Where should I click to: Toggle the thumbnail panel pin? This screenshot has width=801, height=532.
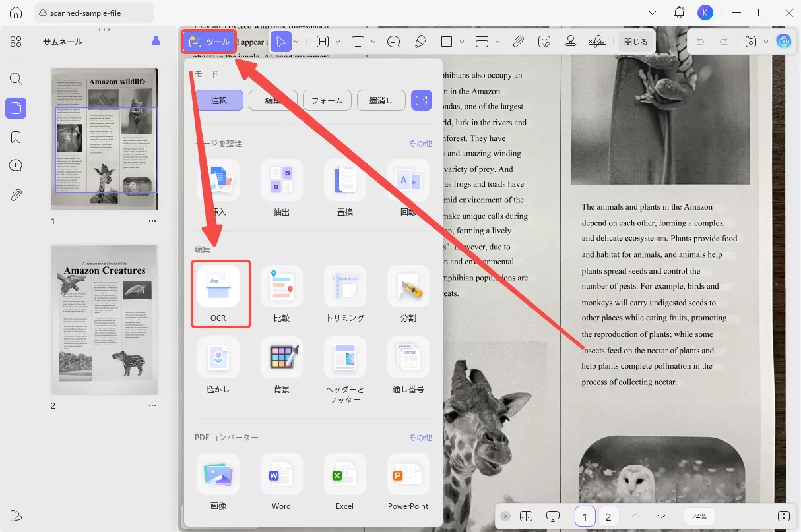tap(156, 42)
